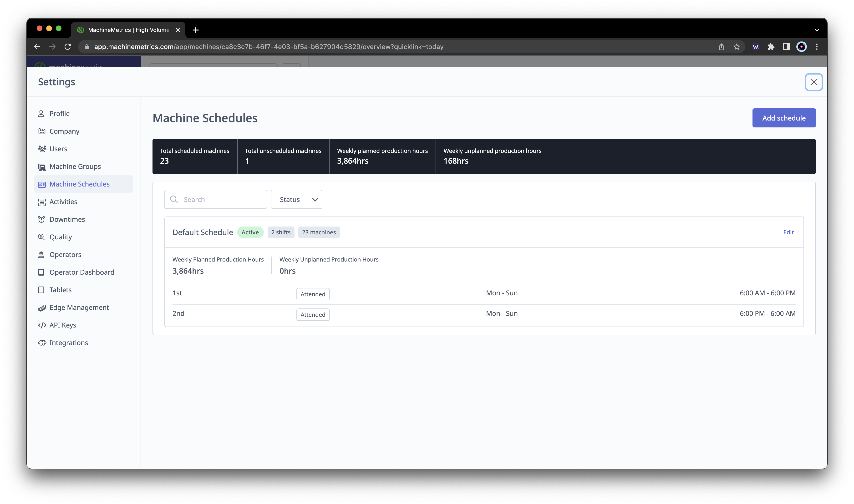Click the Integrations puzzle icon

tap(42, 343)
